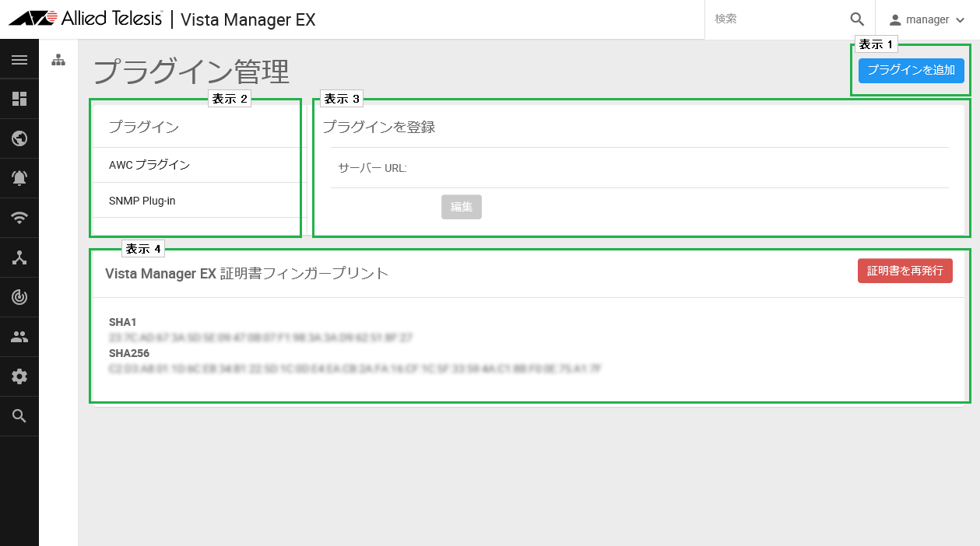Viewport: 980px width, 546px height.
Task: Select AWC プラグイン in plugin list
Action: 197,165
